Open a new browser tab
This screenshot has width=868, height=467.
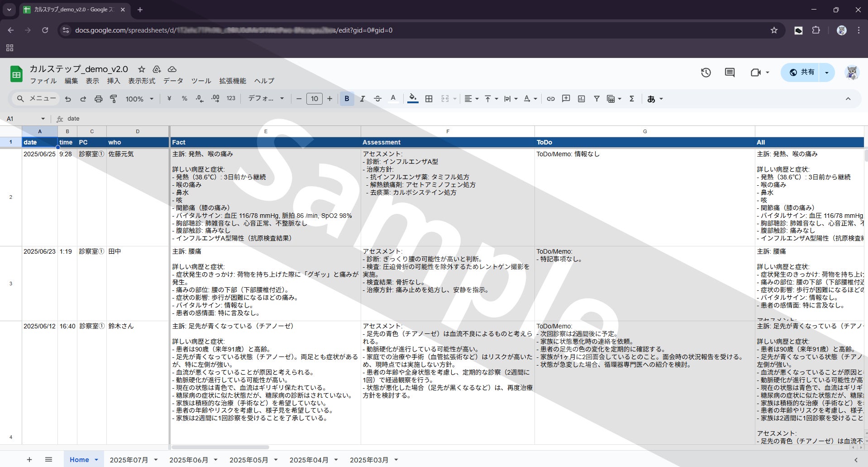[x=140, y=10]
